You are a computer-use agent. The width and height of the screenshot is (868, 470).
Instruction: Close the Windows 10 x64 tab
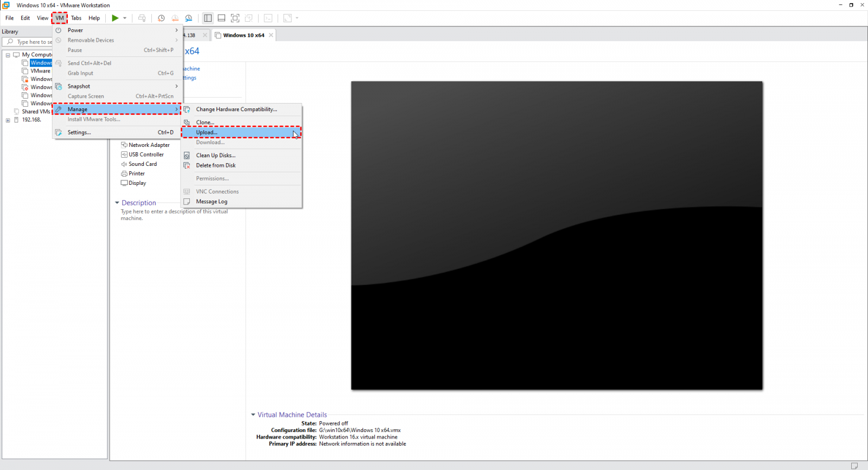(x=271, y=35)
